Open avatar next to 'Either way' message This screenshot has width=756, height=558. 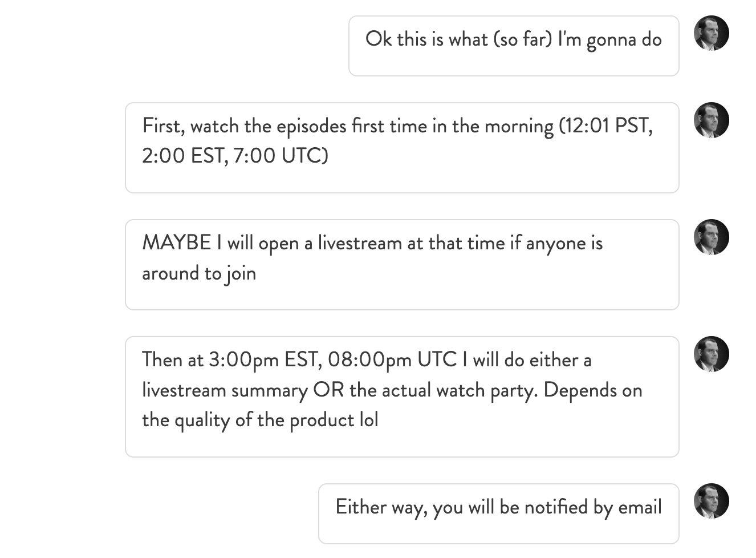(x=711, y=502)
